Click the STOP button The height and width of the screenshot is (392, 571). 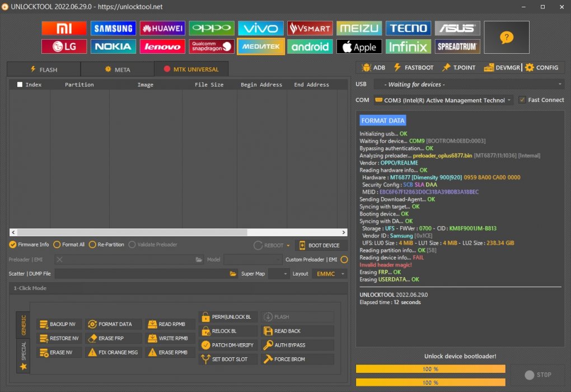click(x=538, y=375)
